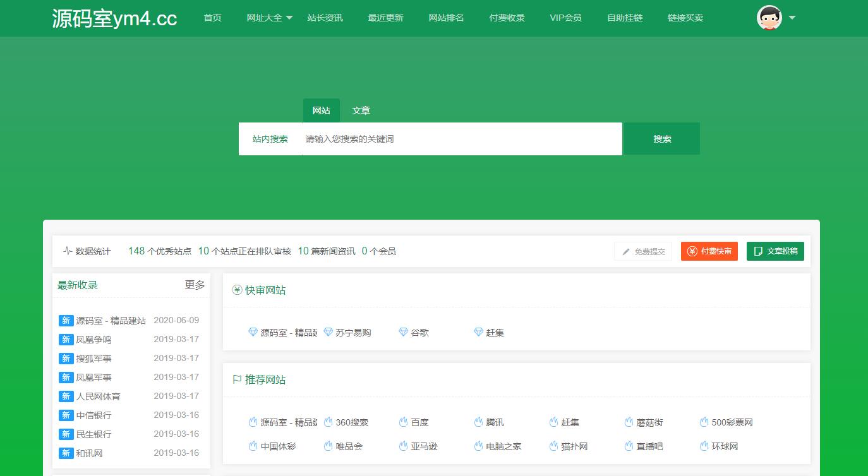The height and width of the screenshot is (476, 868).
Task: Open the VIP会员 nav item
Action: [x=565, y=18]
